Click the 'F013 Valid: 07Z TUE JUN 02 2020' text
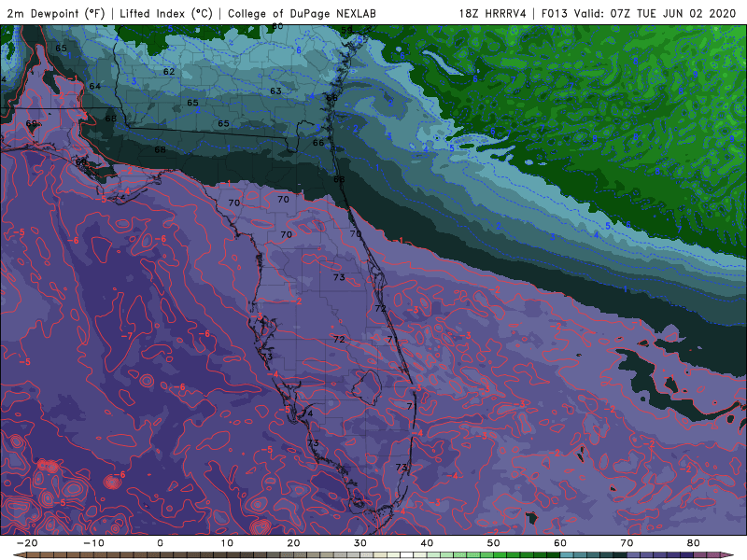The height and width of the screenshot is (560, 747). coord(639,13)
